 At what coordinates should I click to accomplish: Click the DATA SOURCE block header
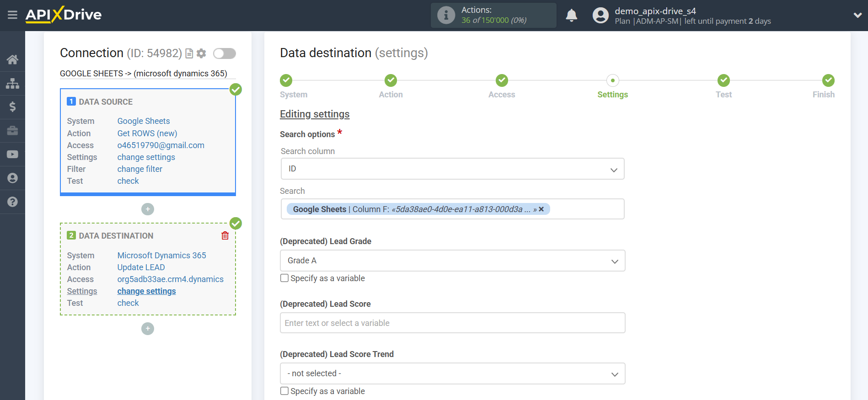[106, 101]
